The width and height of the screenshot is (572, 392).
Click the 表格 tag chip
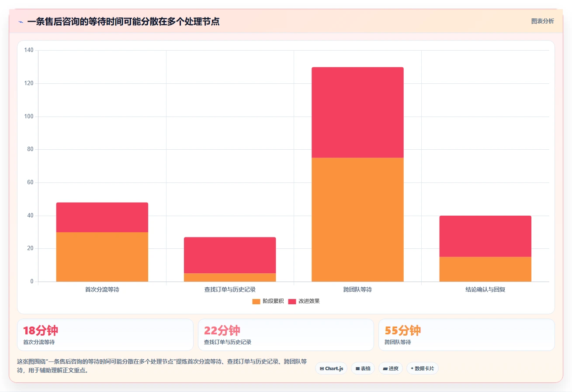click(363, 368)
